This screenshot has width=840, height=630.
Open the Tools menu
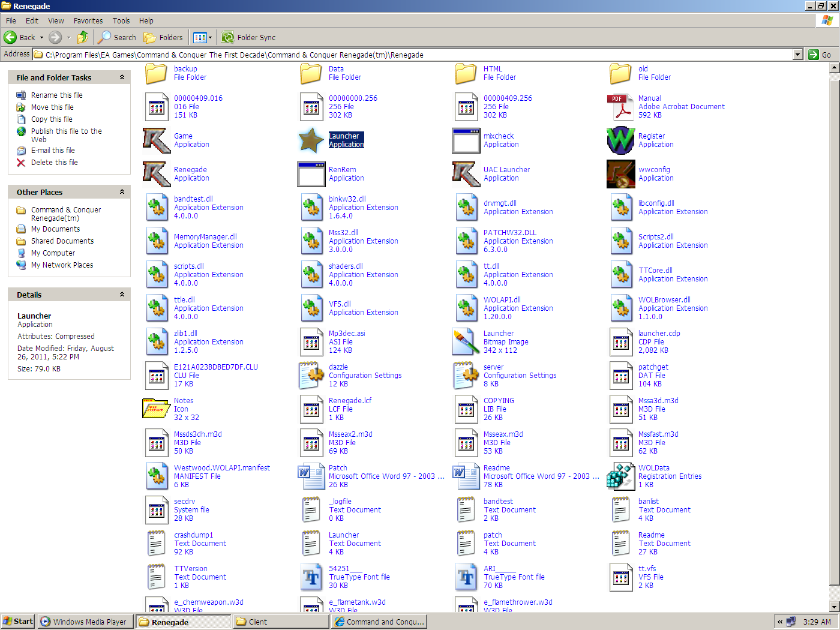pos(121,20)
